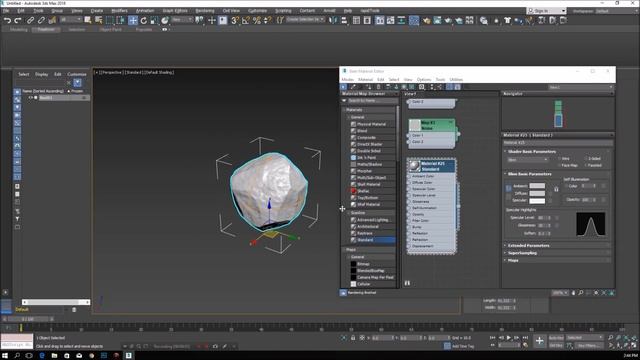The width and height of the screenshot is (640, 360).
Task: Click the Pick Material eyedropper in material editor
Action: click(x=353, y=87)
